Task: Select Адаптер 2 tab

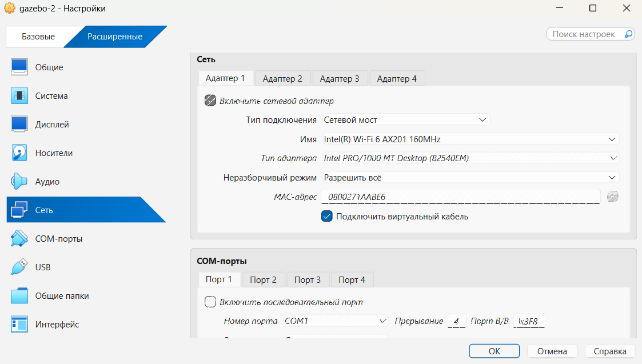Action: click(282, 79)
